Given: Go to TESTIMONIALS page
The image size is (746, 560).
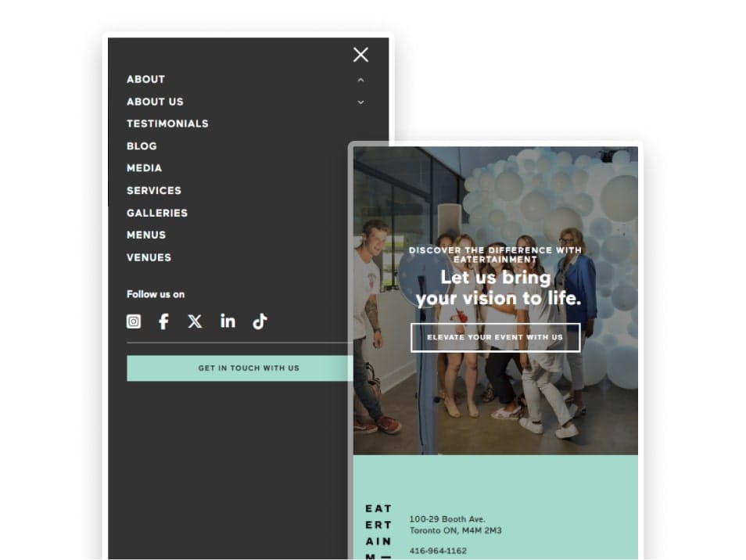Looking at the screenshot, I should coord(167,124).
